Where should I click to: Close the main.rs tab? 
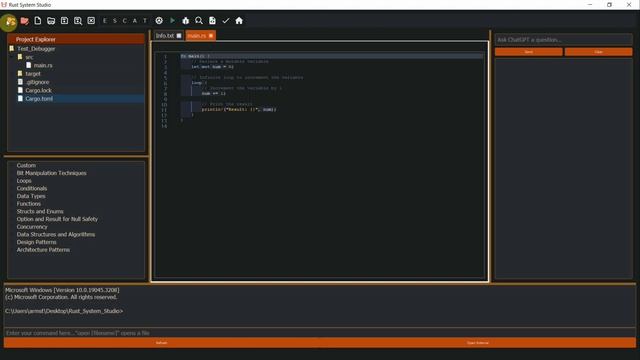211,36
